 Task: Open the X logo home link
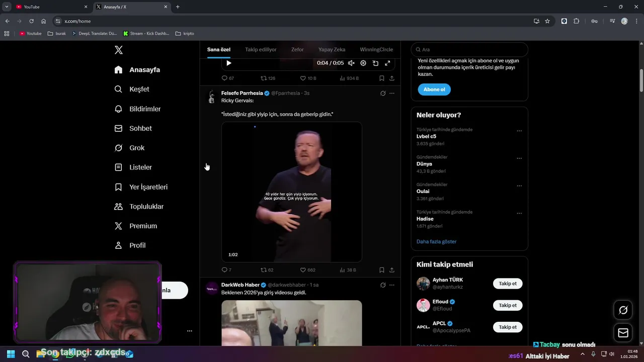tap(119, 50)
